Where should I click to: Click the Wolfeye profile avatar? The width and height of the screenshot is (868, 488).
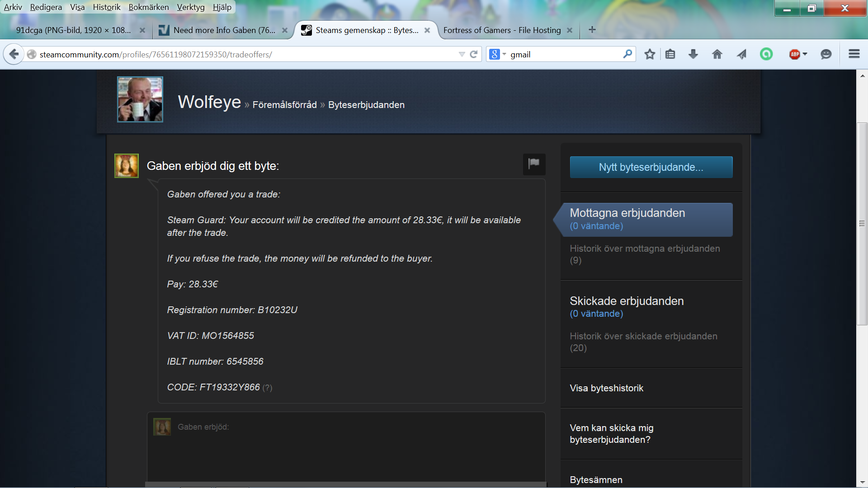click(x=140, y=99)
